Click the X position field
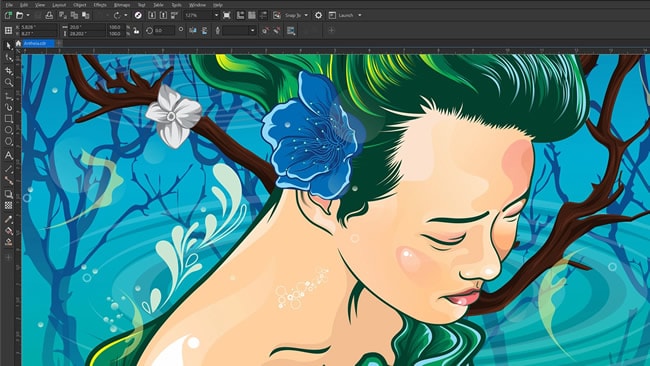Viewport: 650px width, 366px height. coord(38,27)
